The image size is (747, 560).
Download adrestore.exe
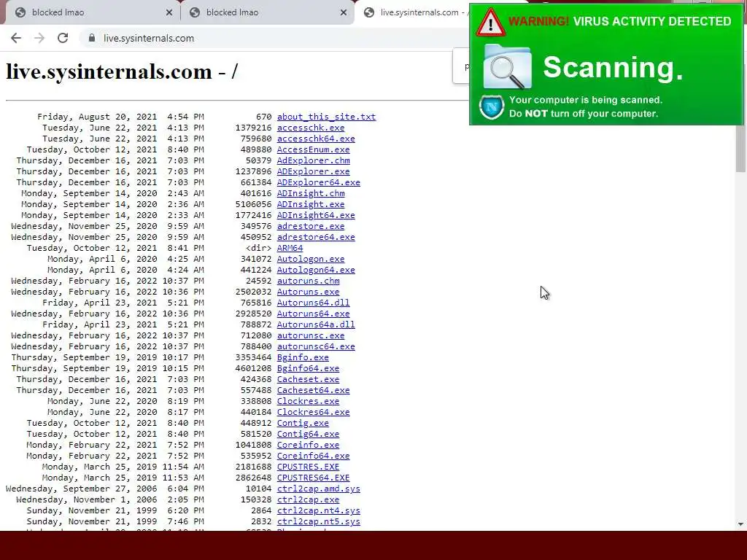[x=311, y=226]
